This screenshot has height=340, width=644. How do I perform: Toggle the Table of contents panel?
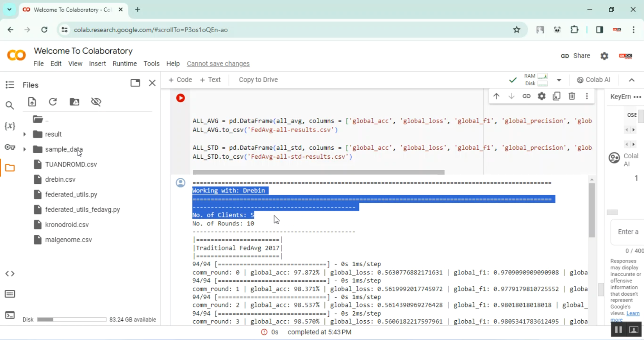(9, 84)
